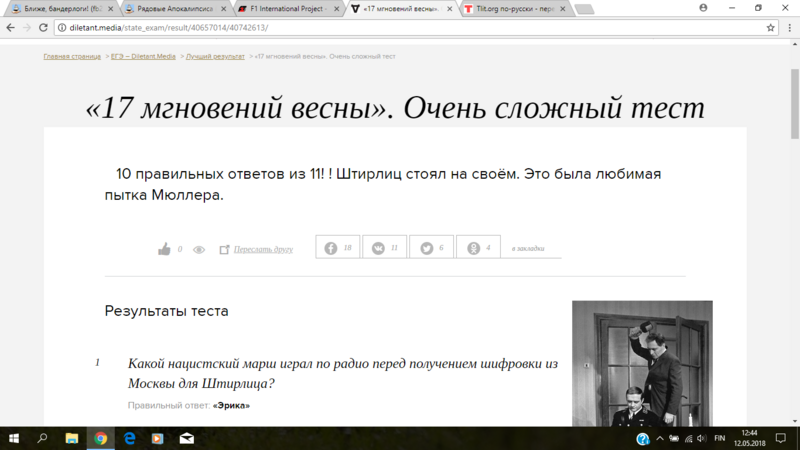Show hidden tray icons chevron
Screen dimensions: 800x450
click(x=660, y=438)
